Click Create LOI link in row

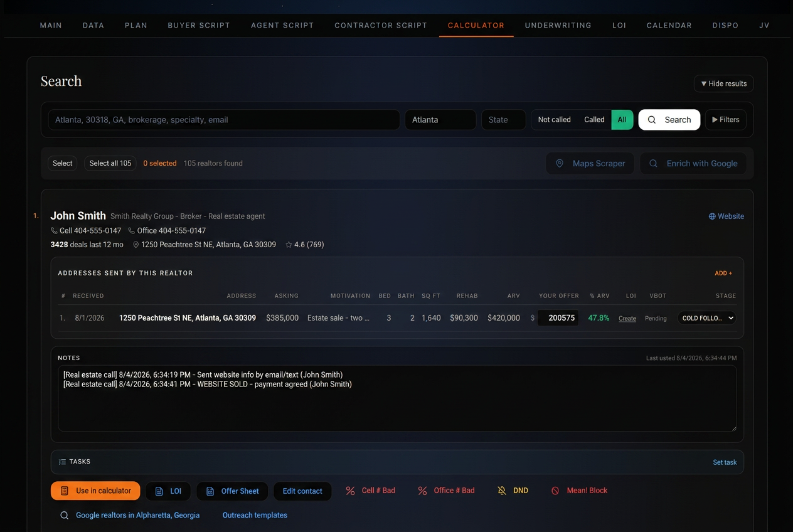[x=627, y=319]
